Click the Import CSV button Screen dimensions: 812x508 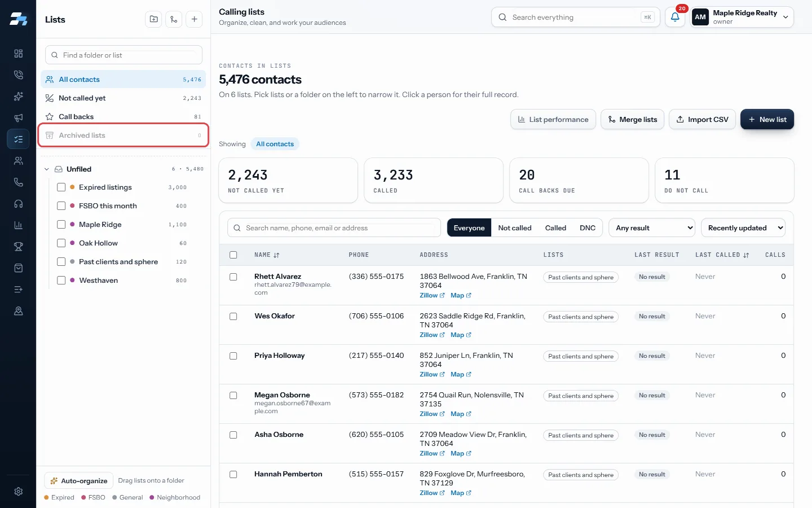703,119
